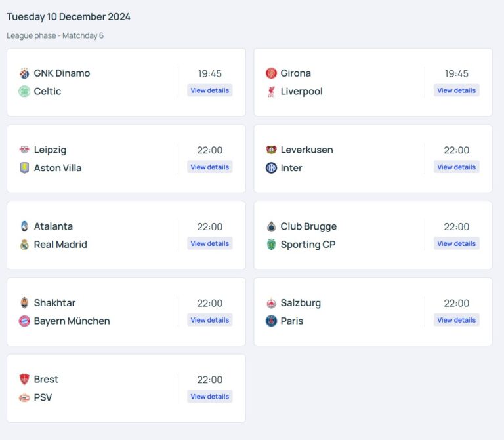Click the Sporting CP crest icon
This screenshot has height=440, width=504.
271,245
